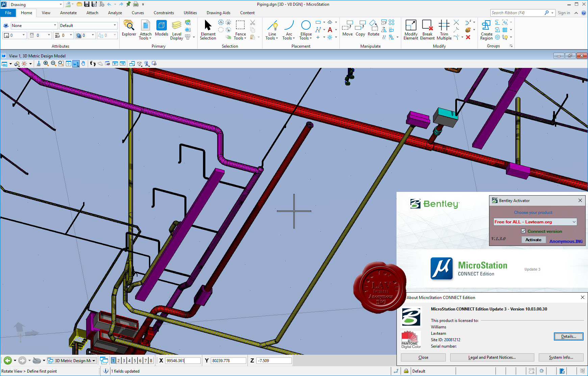Open 3D Metric Design Model dropdown
588x376 pixels.
click(72, 360)
